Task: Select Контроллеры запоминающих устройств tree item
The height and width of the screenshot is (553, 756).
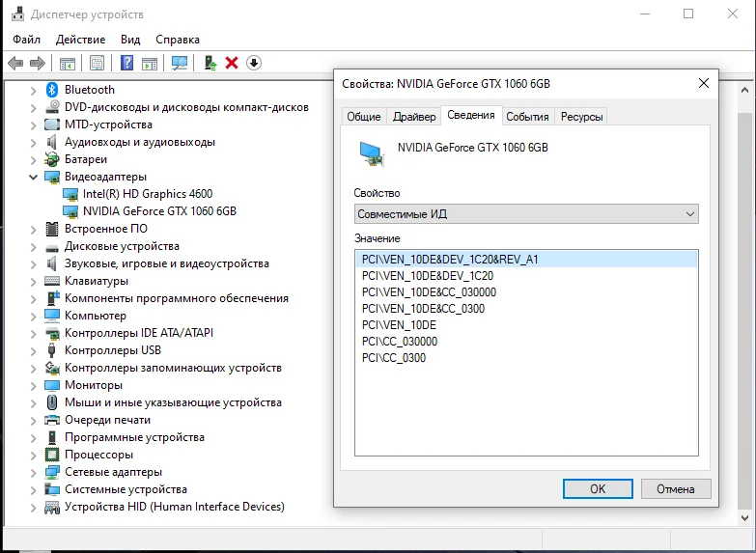Action: [173, 368]
